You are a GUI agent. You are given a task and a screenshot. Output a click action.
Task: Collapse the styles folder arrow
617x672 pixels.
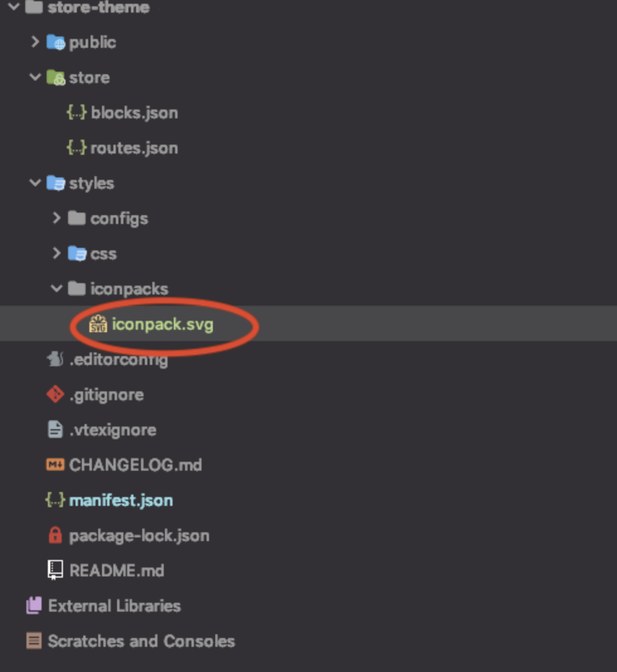click(35, 182)
